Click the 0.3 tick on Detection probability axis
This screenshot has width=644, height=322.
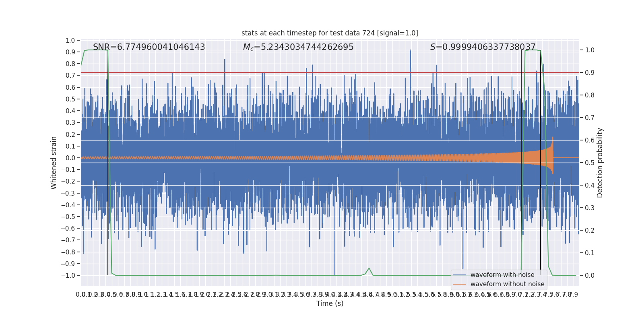[x=590, y=208]
